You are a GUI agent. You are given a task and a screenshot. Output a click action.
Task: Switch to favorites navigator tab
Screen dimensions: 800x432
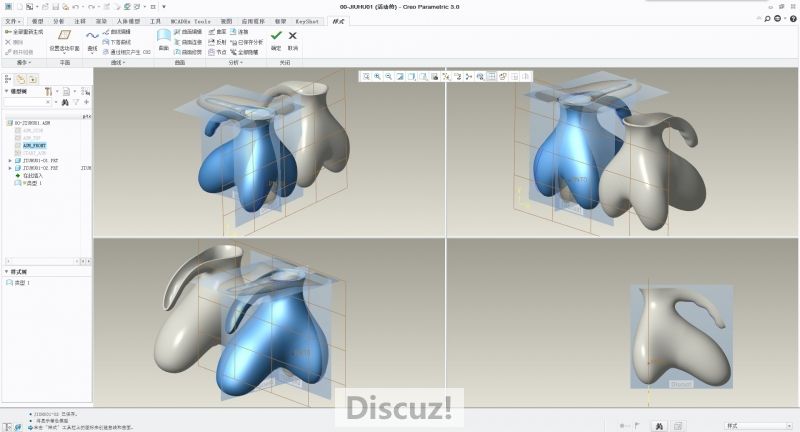33,79
